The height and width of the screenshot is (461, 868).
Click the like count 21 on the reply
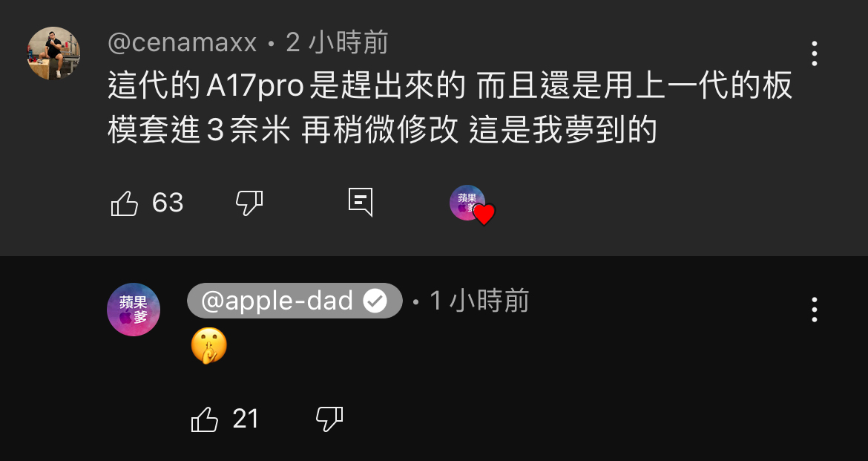point(246,419)
